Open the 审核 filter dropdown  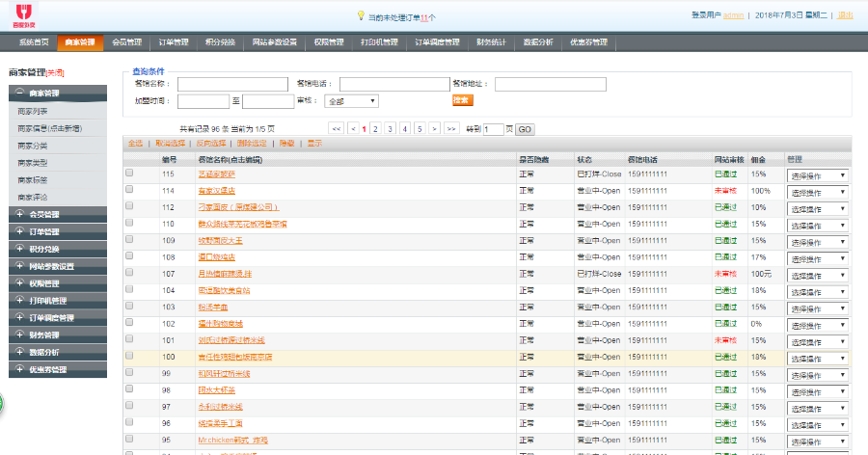pyautogui.click(x=352, y=100)
